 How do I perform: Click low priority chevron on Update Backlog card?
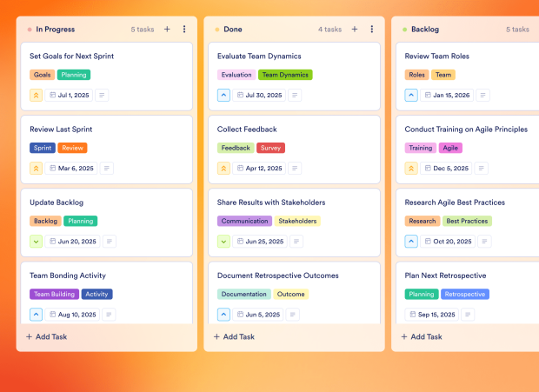tap(37, 242)
